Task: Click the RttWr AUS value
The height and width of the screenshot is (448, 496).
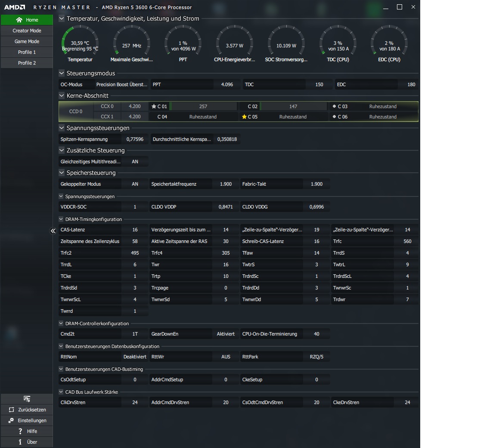Action: pyautogui.click(x=226, y=357)
